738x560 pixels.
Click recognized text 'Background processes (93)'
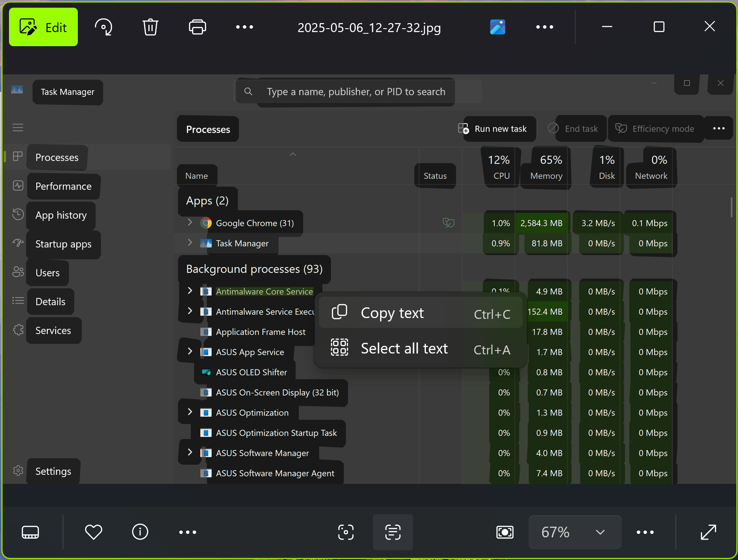[254, 269]
